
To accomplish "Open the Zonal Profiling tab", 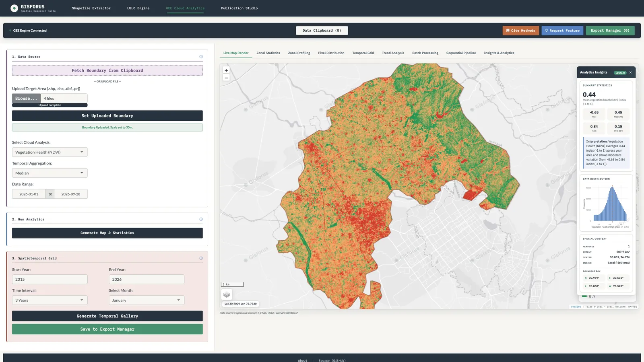I will tap(299, 53).
